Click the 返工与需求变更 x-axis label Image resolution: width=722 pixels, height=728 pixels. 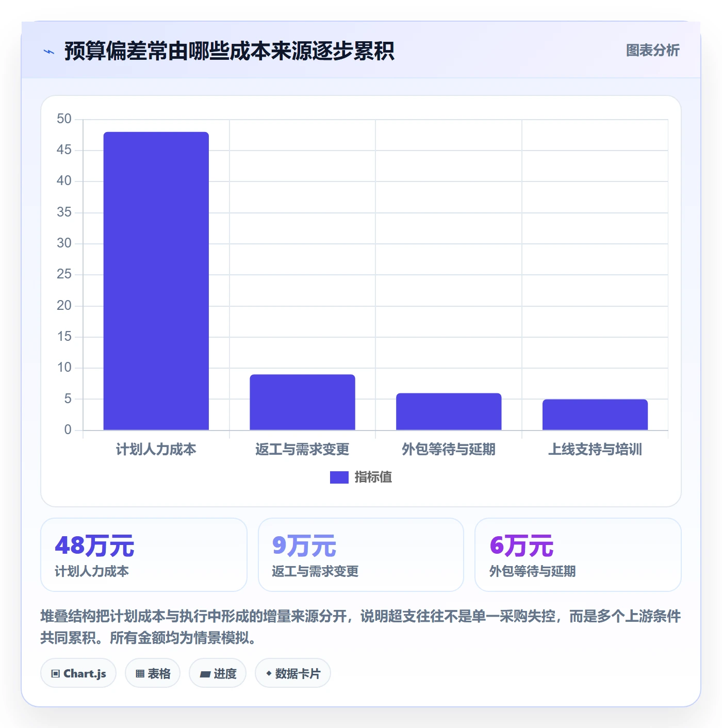pos(302,450)
